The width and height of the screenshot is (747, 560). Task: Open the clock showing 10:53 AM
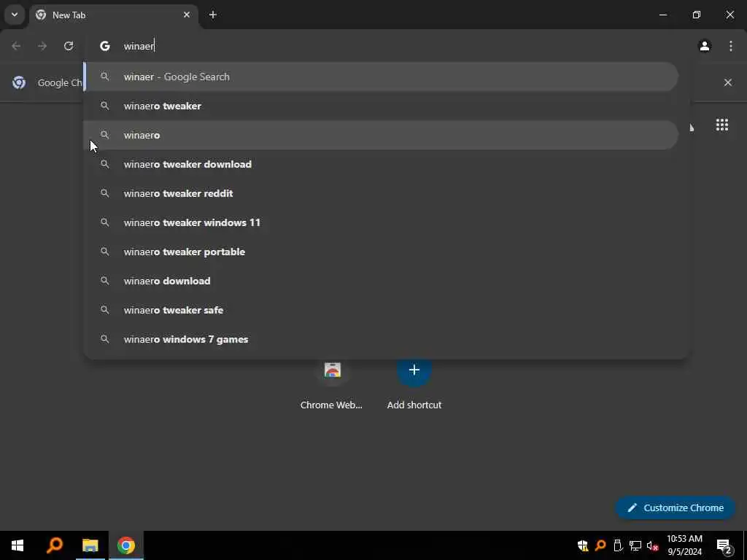pyautogui.click(x=684, y=545)
